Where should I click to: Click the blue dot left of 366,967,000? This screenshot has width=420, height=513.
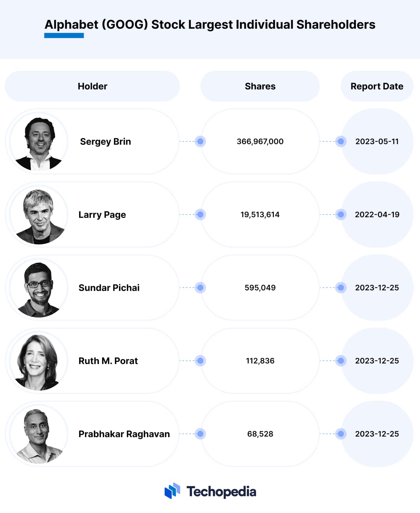point(200,141)
